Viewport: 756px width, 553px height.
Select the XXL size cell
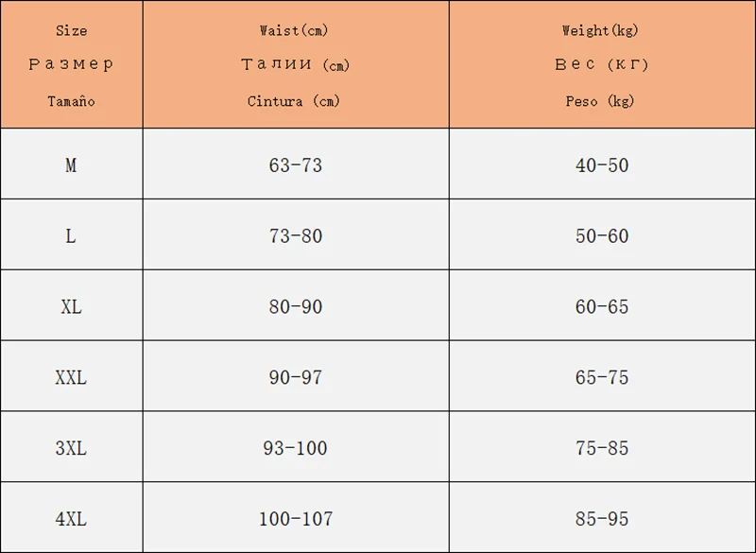[x=71, y=377]
